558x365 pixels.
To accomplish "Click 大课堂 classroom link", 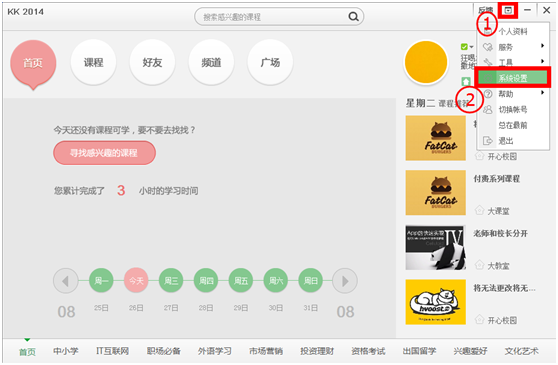I will [498, 211].
